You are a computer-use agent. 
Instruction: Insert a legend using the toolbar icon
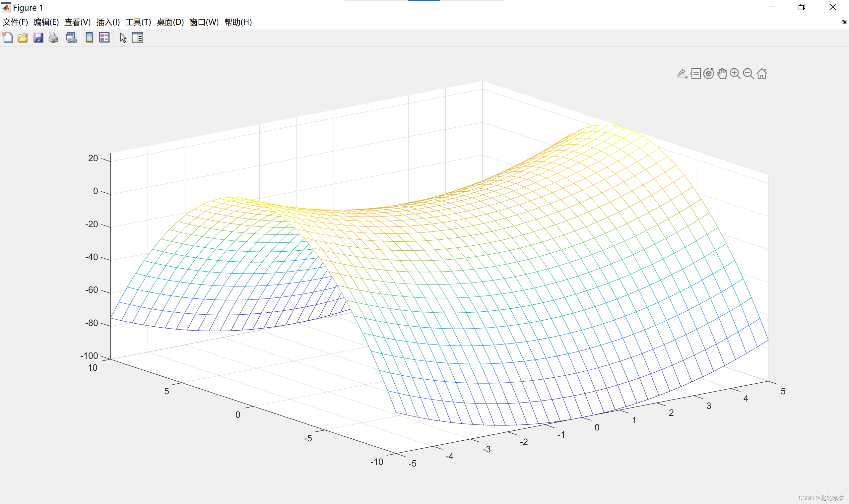[x=104, y=38]
